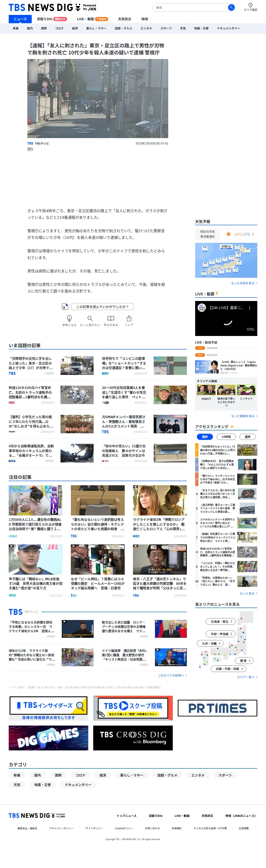Open the プライバシーポリシー footer link
The width and height of the screenshot is (266, 868).
[61, 828]
